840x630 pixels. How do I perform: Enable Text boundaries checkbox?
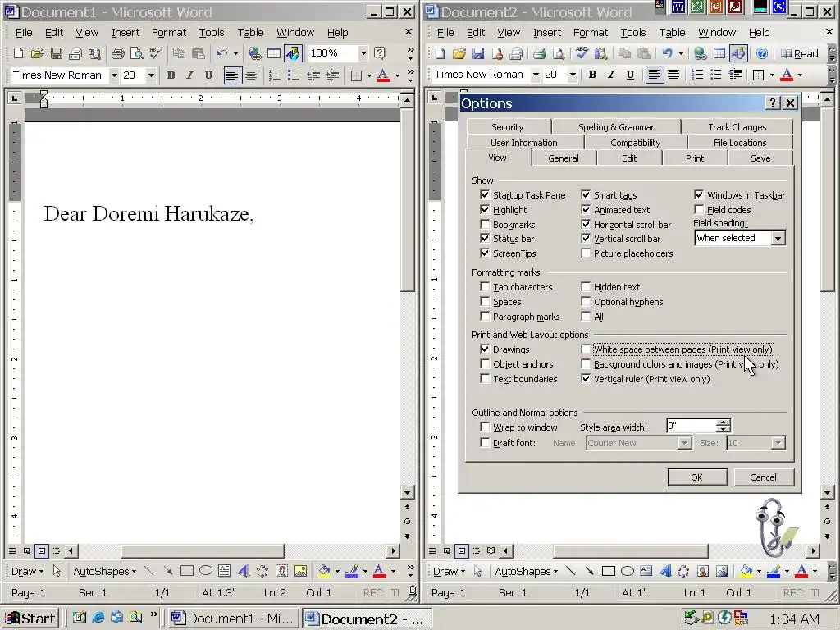(485, 379)
